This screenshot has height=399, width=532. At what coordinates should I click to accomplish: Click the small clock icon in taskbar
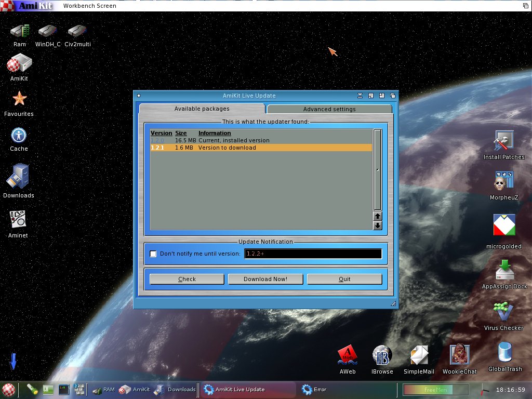coord(485,390)
